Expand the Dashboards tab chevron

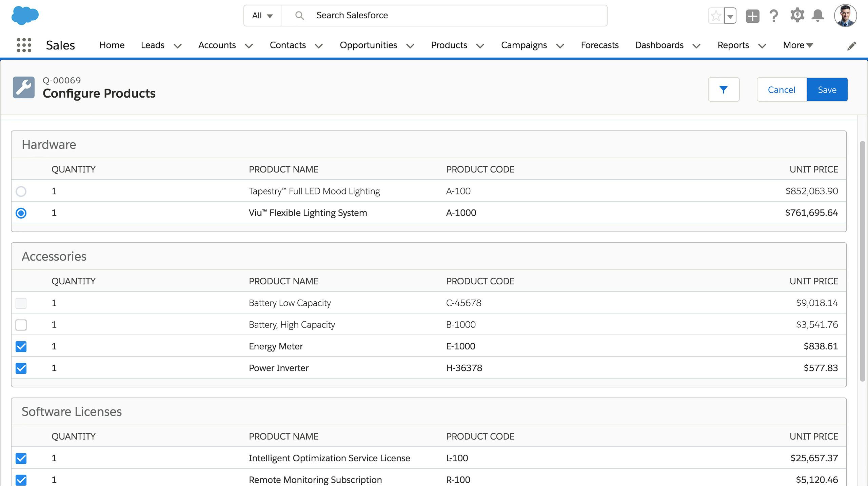pos(696,46)
